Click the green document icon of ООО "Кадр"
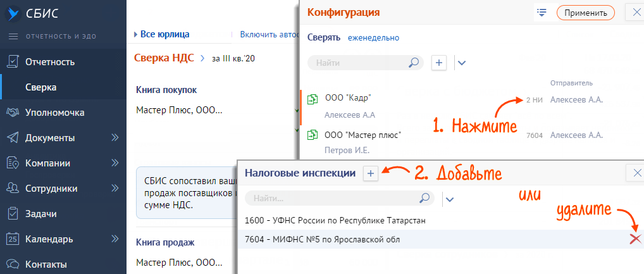Screen dimensions: 644x274 (x=313, y=99)
